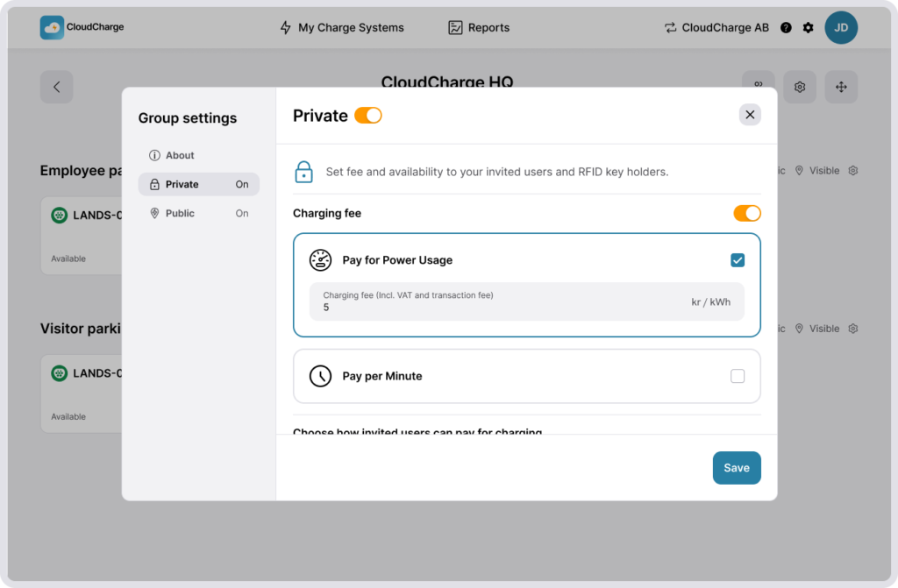
Task: Click the move arrows icon button
Action: tap(840, 87)
